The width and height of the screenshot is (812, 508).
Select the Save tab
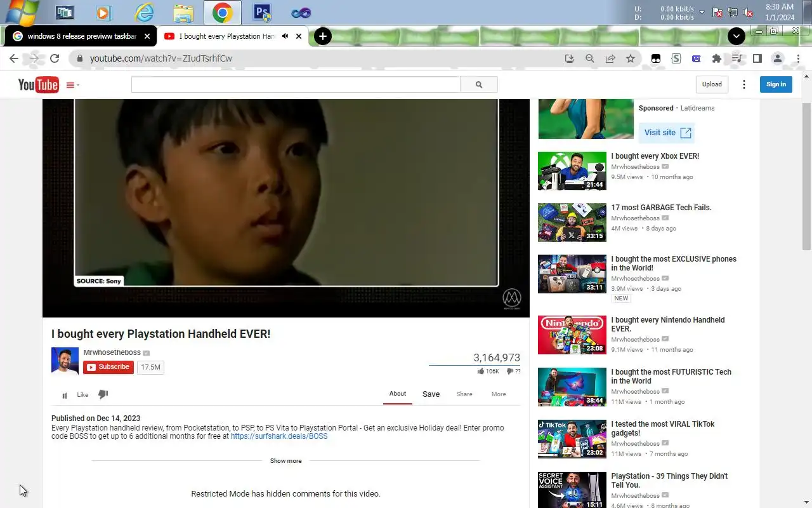click(x=431, y=394)
